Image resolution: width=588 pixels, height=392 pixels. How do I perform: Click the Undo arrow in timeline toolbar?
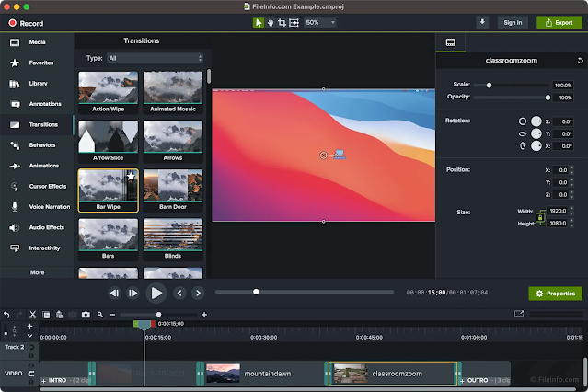[6, 315]
